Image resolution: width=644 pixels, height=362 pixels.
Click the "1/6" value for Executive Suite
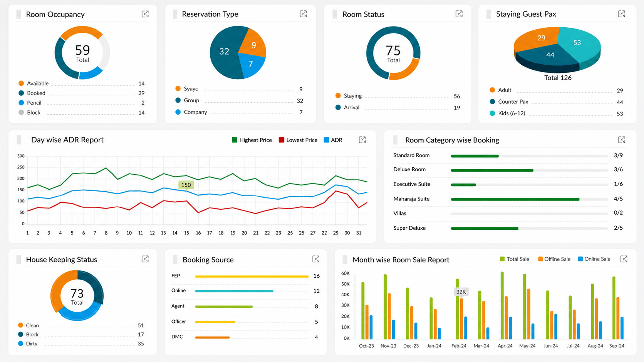click(x=618, y=184)
